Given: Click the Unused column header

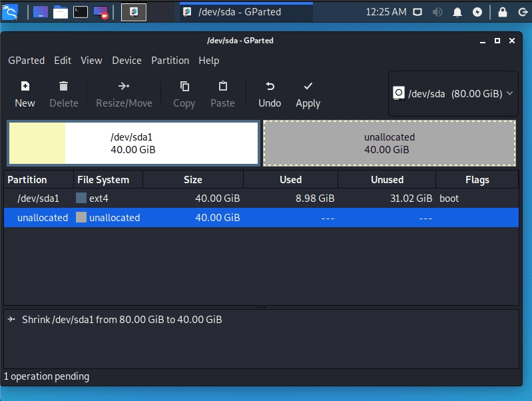Looking at the screenshot, I should [x=387, y=180].
